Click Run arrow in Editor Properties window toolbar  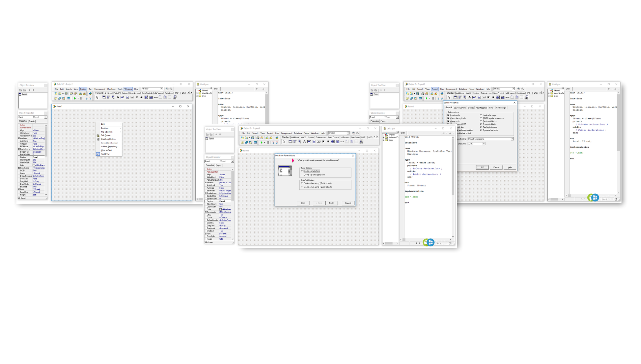click(x=426, y=98)
